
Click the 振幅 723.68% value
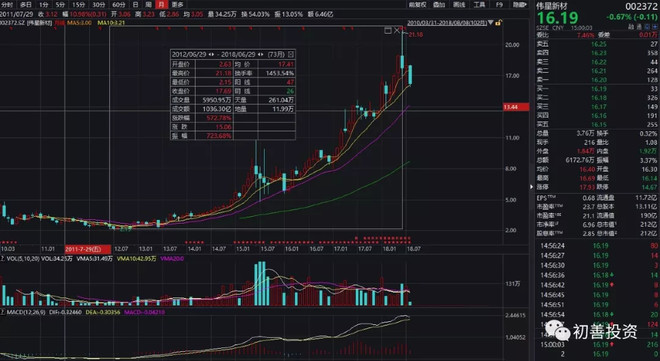[219, 136]
